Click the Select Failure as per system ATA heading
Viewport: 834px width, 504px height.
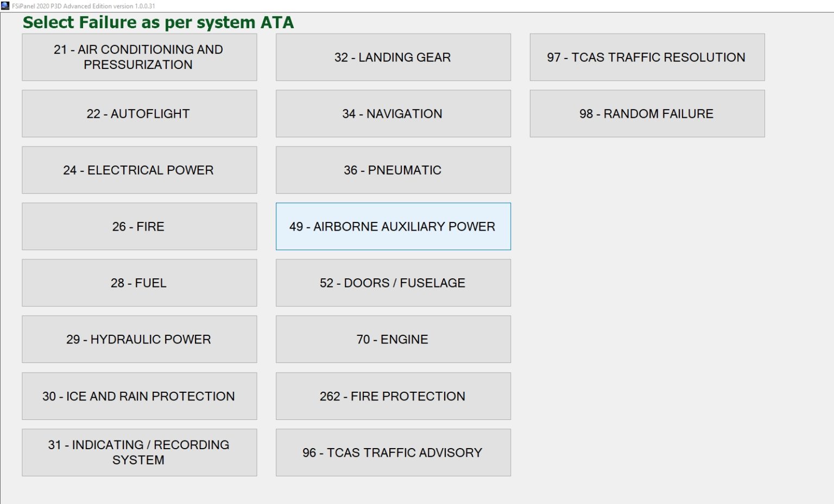pos(158,22)
